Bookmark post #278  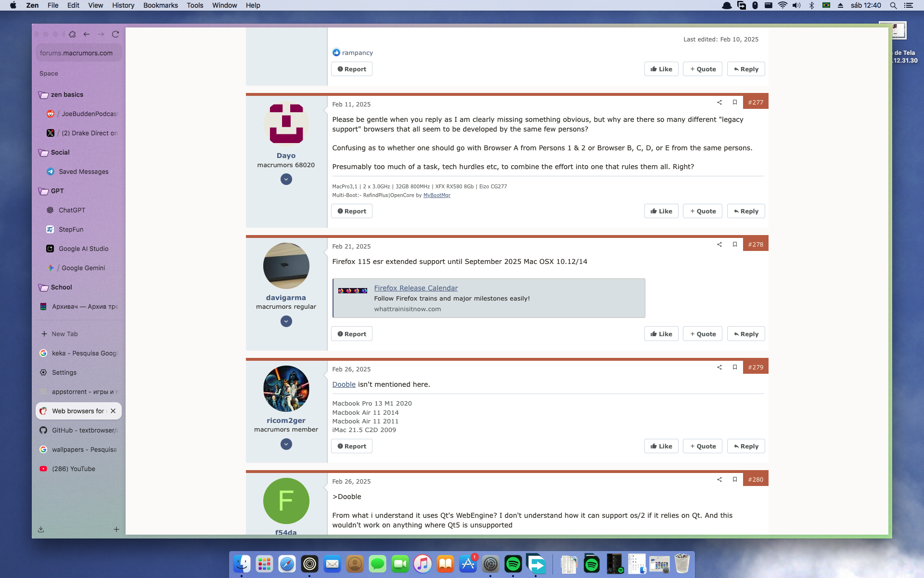pyautogui.click(x=735, y=244)
